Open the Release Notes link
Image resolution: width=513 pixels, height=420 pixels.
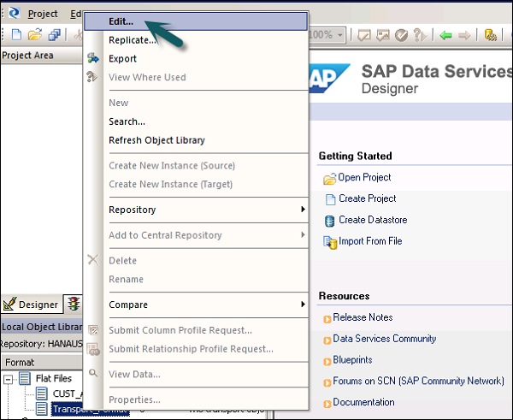click(x=363, y=318)
